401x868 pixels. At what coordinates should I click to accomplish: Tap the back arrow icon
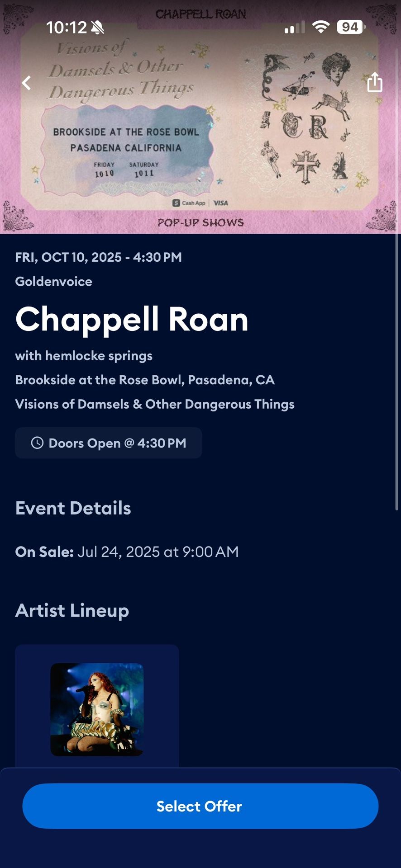point(27,83)
